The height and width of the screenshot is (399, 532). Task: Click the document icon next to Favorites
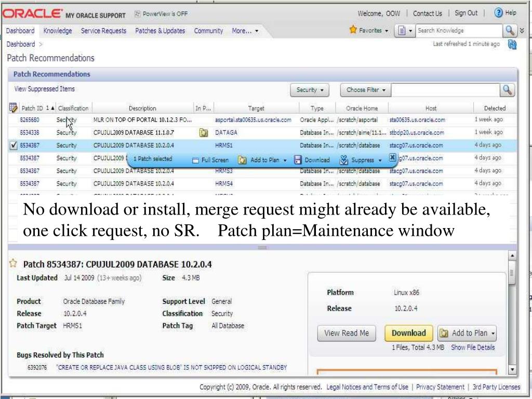pos(402,31)
